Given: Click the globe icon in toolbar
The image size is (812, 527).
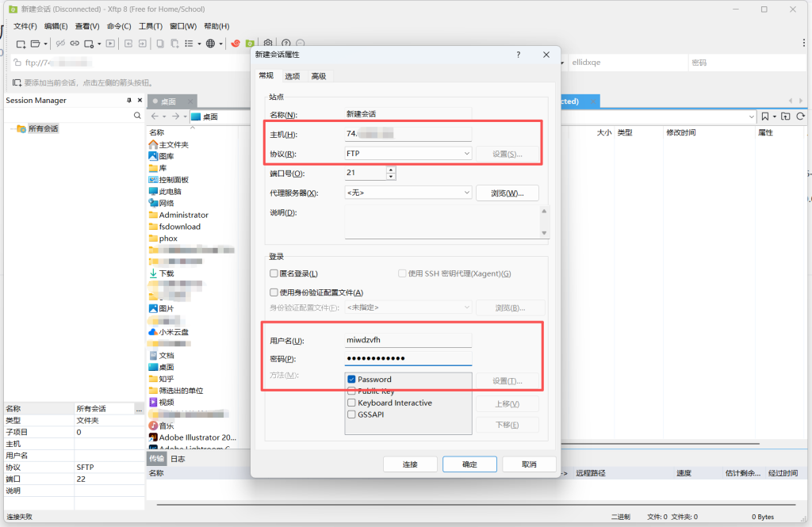Looking at the screenshot, I should pyautogui.click(x=211, y=44).
